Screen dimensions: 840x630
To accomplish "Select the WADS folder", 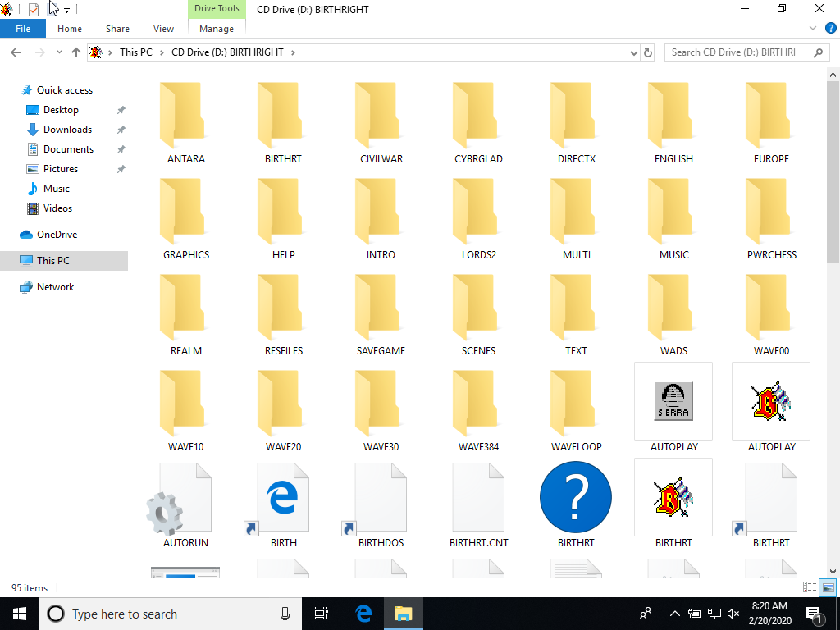I will (673, 315).
